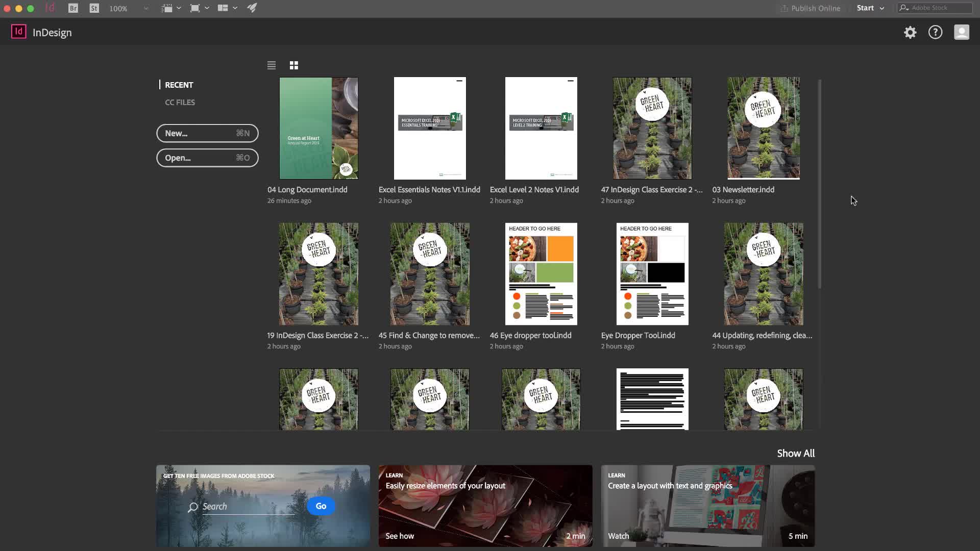Open 47 InDesign Class Exercise 2 thumbnail
This screenshot has width=980, height=551.
coord(652,128)
